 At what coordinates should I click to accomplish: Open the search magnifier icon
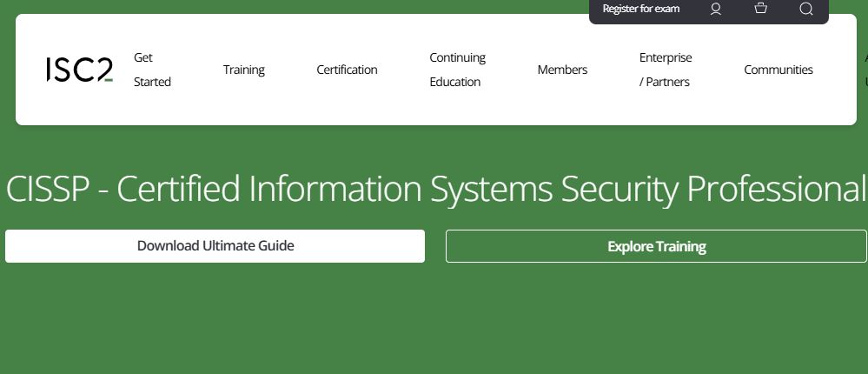(806, 9)
